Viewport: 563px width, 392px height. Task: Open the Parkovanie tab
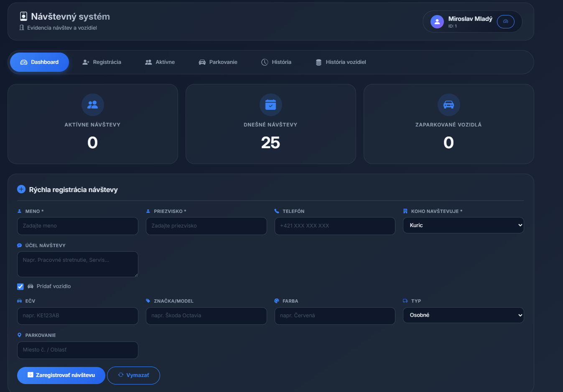click(x=218, y=62)
